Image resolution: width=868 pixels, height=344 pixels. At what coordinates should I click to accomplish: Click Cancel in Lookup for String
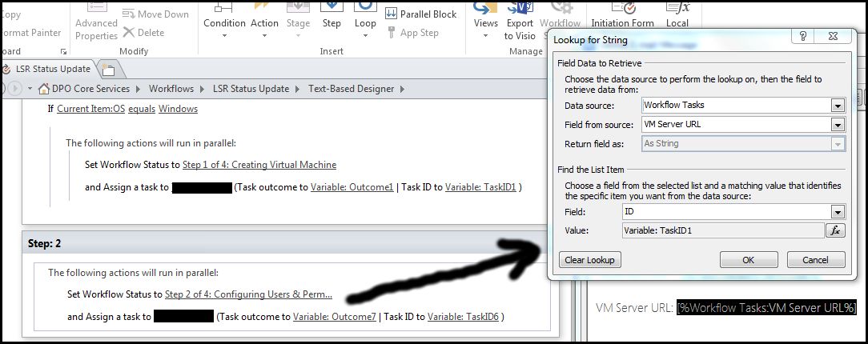(x=815, y=260)
